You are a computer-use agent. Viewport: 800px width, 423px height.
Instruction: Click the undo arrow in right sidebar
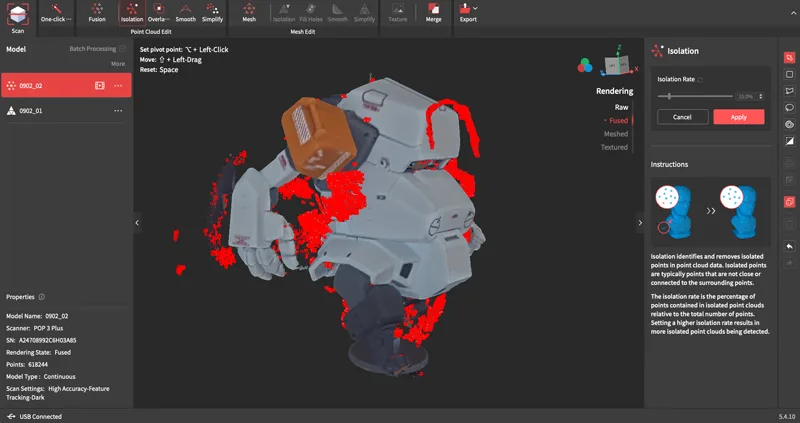pyautogui.click(x=789, y=246)
